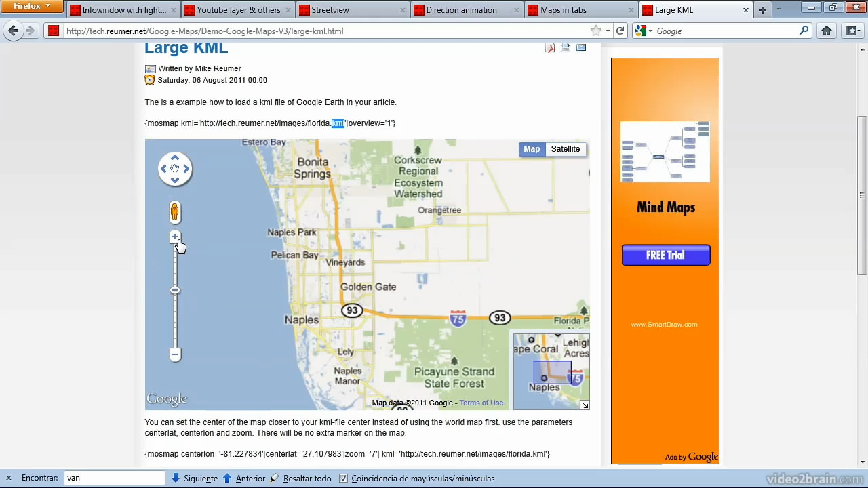Zoom in with the map plus button
Viewport: 868px width, 488px height.
click(x=175, y=237)
